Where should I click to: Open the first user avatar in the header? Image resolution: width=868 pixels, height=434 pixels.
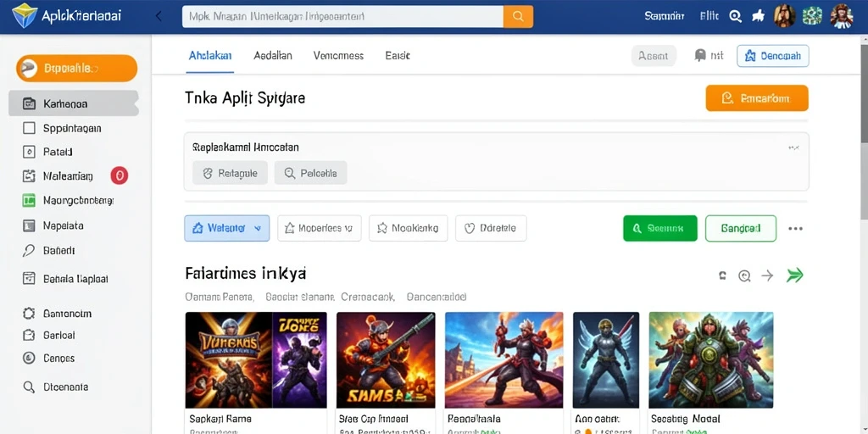[x=784, y=16]
